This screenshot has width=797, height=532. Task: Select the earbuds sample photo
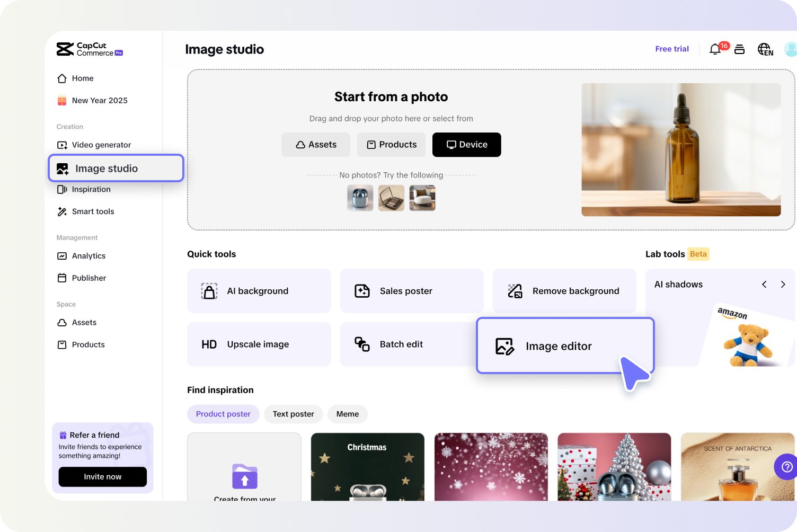tap(360, 198)
